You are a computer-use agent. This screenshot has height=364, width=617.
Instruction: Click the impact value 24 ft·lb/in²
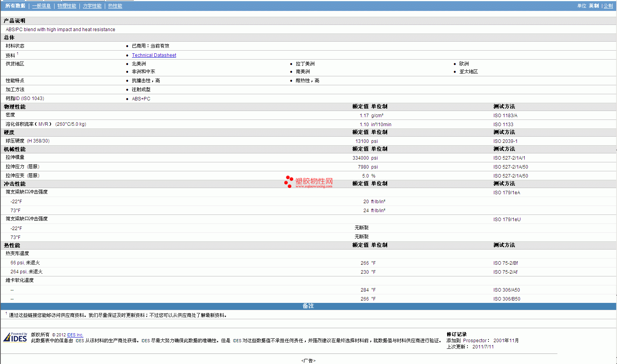(x=374, y=211)
